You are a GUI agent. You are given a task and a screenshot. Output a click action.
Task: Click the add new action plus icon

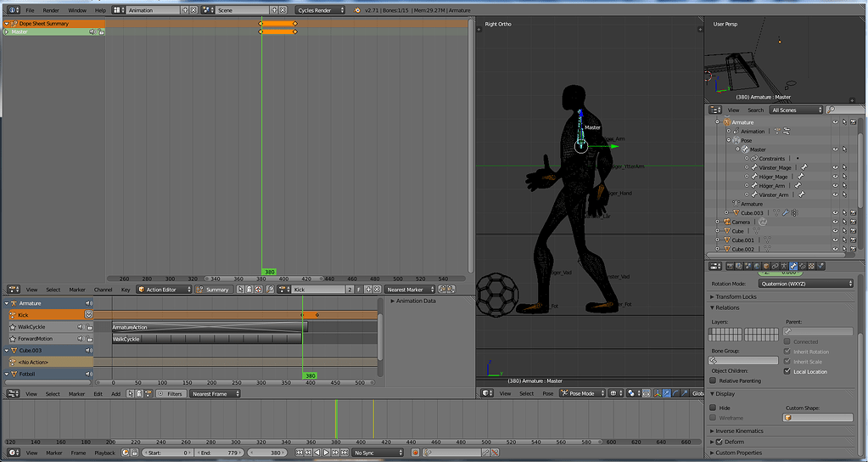pyautogui.click(x=368, y=290)
